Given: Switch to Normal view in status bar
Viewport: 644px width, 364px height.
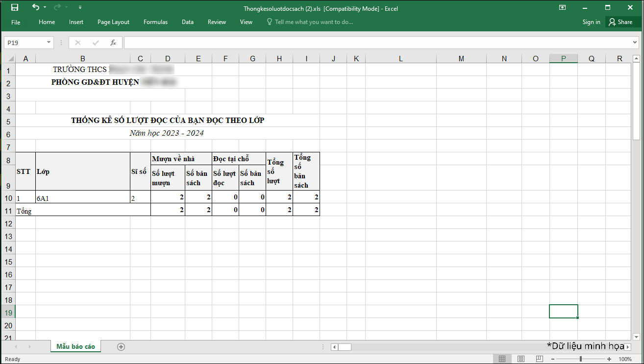Looking at the screenshot, I should coord(502,359).
